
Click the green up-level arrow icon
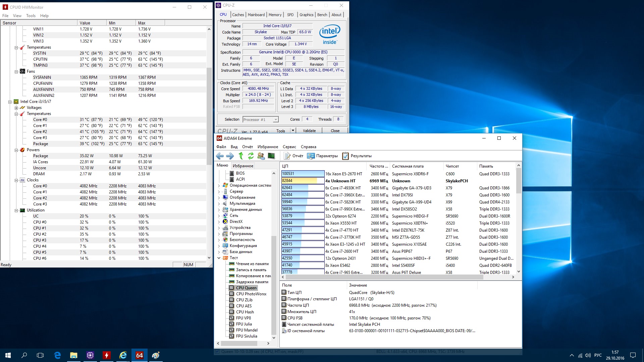241,156
